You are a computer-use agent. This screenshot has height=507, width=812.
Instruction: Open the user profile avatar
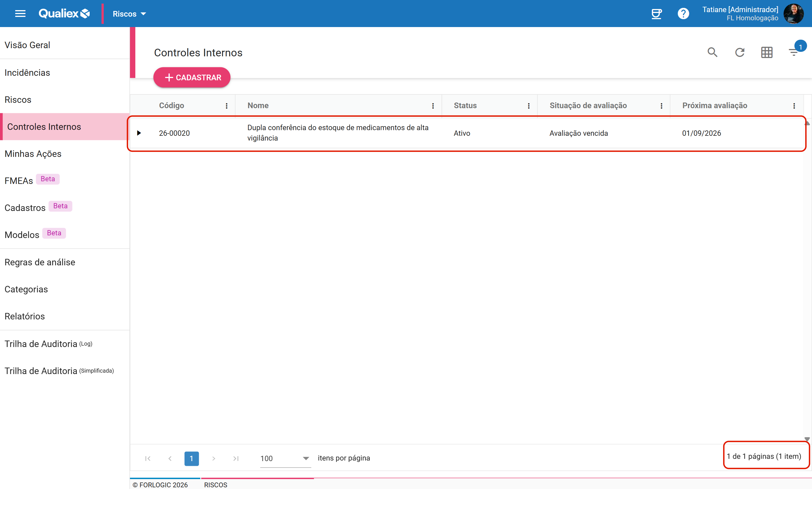point(794,14)
